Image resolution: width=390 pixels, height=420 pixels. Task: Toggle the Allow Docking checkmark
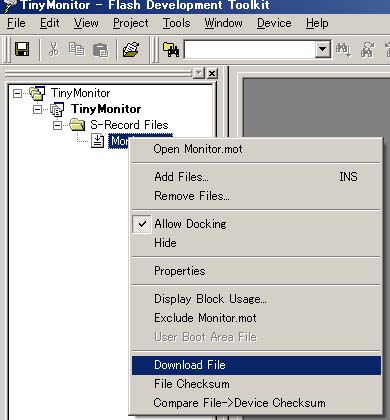coord(142,224)
